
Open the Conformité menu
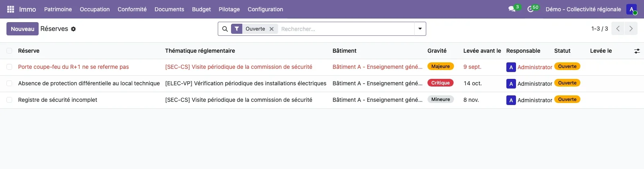coord(132,9)
